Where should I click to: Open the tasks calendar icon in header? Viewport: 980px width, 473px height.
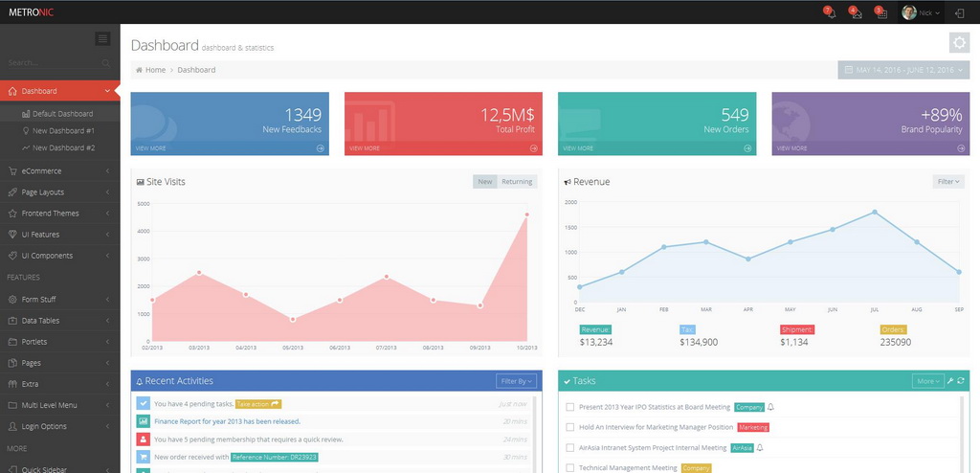pyautogui.click(x=880, y=12)
